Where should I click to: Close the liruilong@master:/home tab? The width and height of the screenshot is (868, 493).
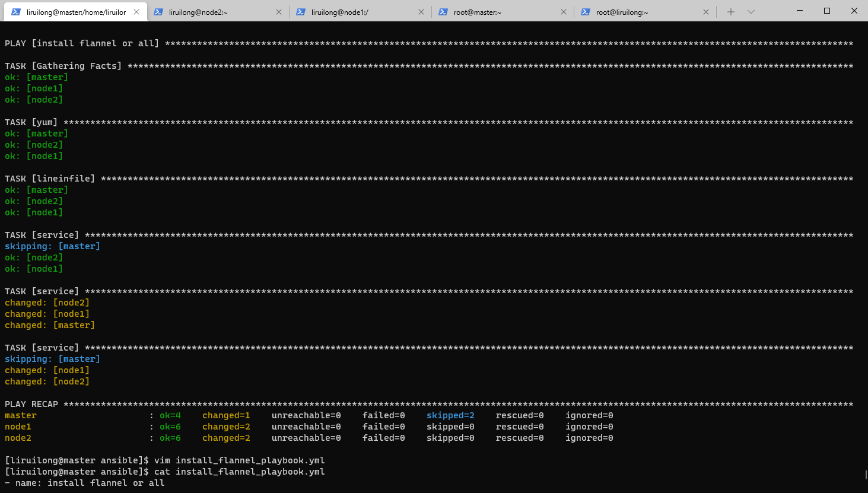136,12
